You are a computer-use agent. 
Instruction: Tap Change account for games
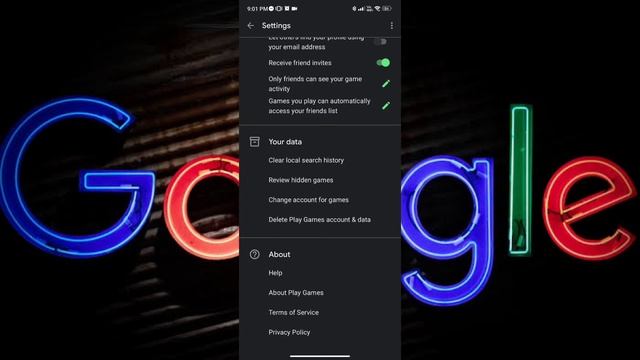pyautogui.click(x=309, y=200)
